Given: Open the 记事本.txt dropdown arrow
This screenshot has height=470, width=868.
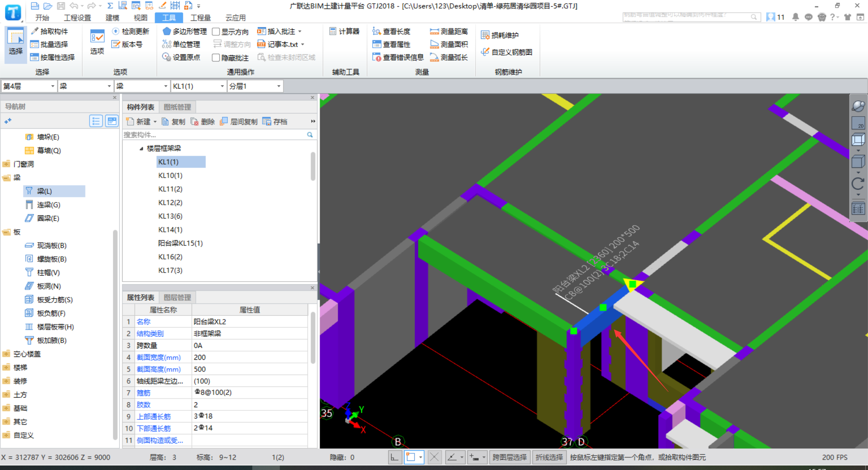Looking at the screenshot, I should click(x=302, y=44).
